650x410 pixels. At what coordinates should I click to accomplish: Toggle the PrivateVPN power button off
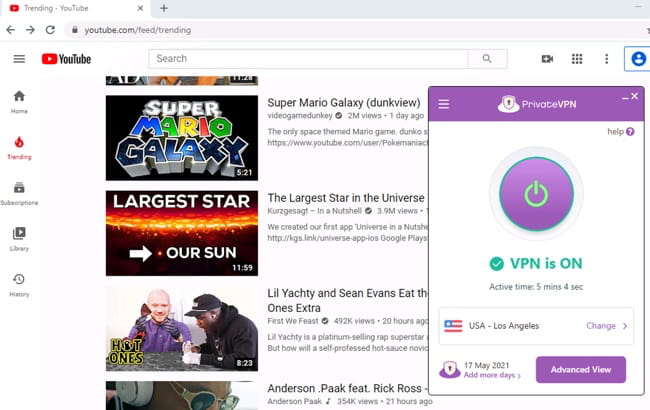coord(536,194)
